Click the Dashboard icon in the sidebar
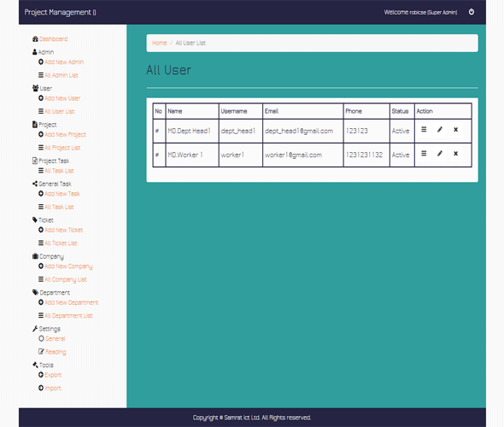 coord(35,39)
